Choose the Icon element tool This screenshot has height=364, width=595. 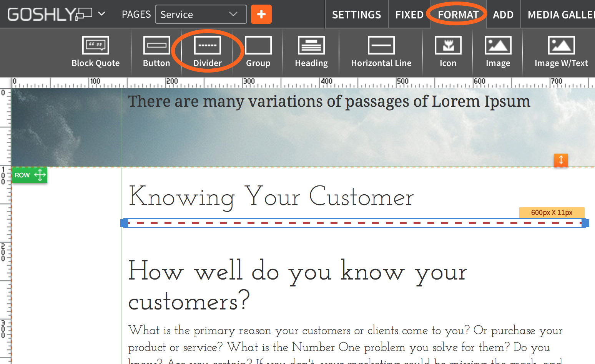pos(448,52)
